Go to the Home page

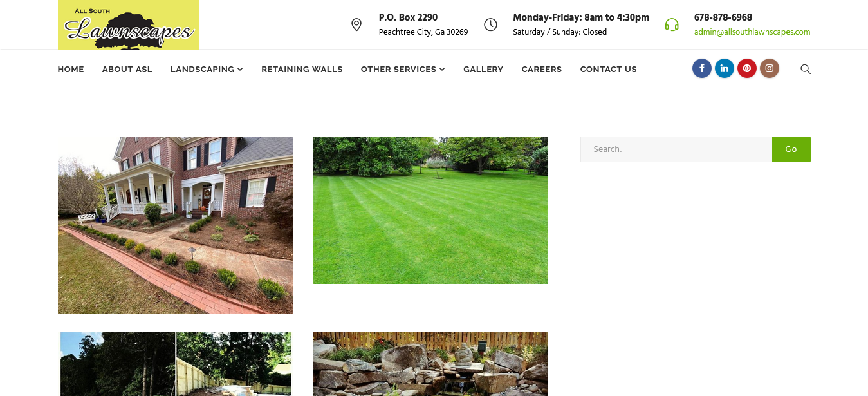click(71, 69)
